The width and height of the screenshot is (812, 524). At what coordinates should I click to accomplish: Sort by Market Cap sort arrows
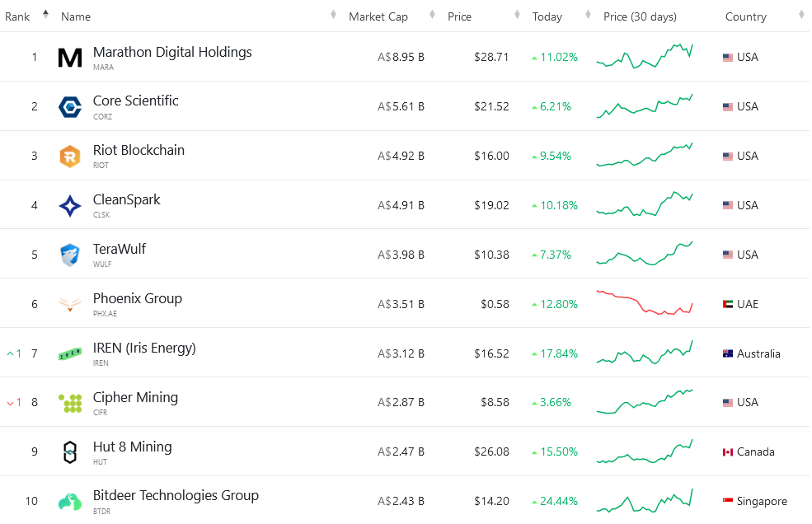click(x=433, y=14)
